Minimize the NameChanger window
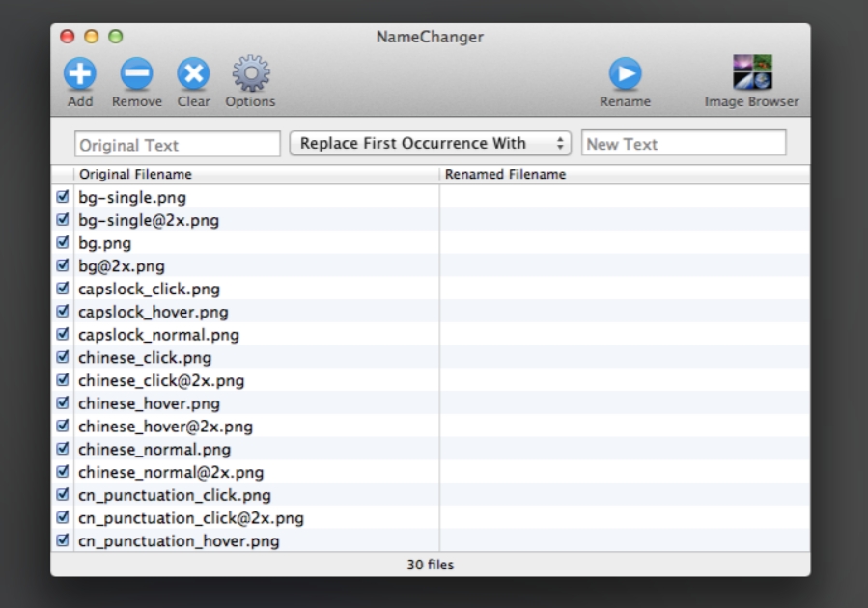The width and height of the screenshot is (868, 608). (92, 37)
